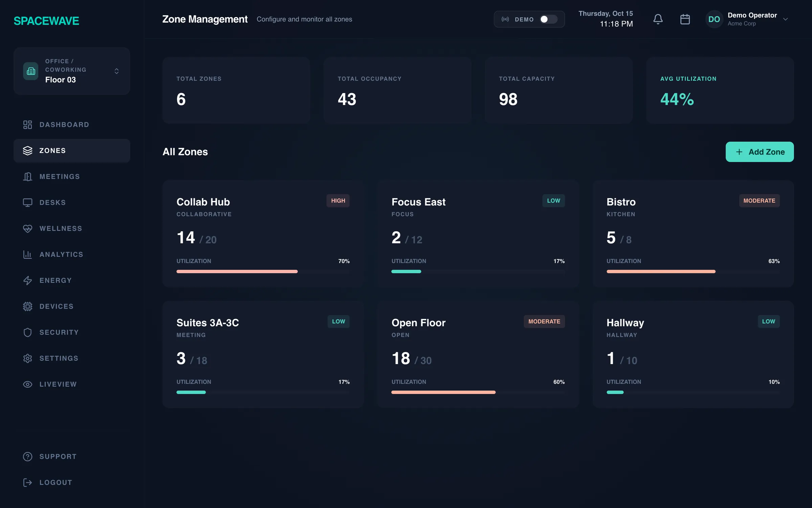Click the Total Occupancy value 43
The image size is (812, 508).
pyautogui.click(x=347, y=99)
